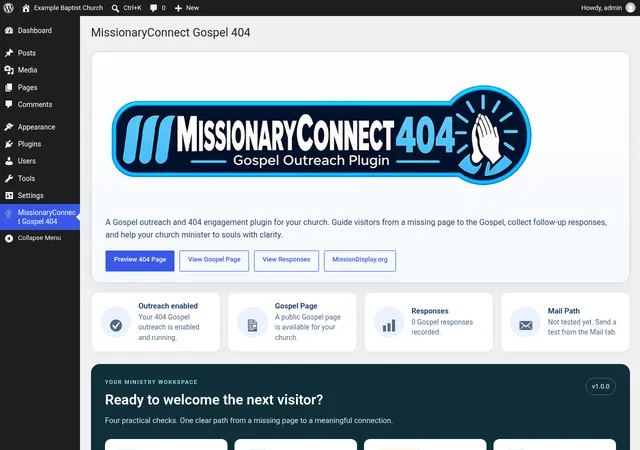Open Appearance menu item

(x=40, y=127)
